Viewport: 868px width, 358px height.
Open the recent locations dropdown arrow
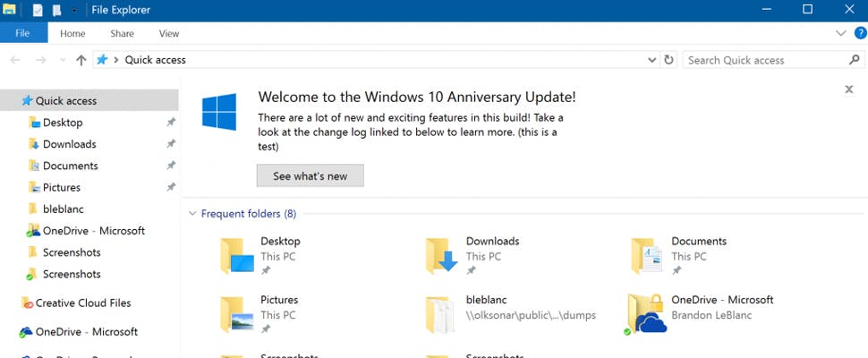point(63,60)
